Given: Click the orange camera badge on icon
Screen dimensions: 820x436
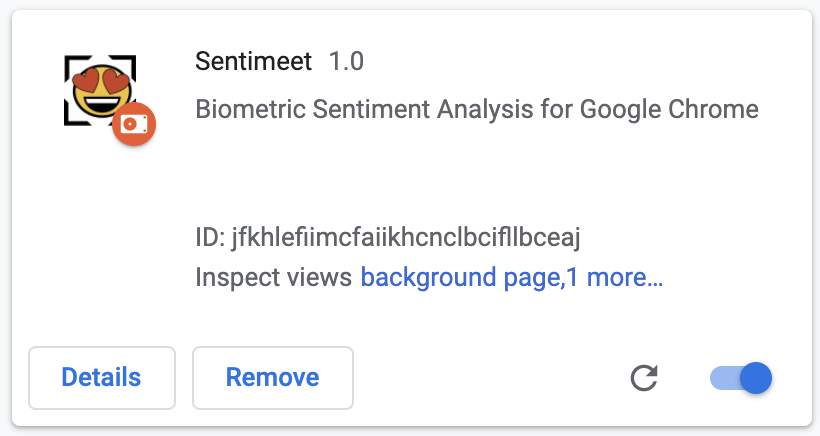Looking at the screenshot, I should pos(133,124).
